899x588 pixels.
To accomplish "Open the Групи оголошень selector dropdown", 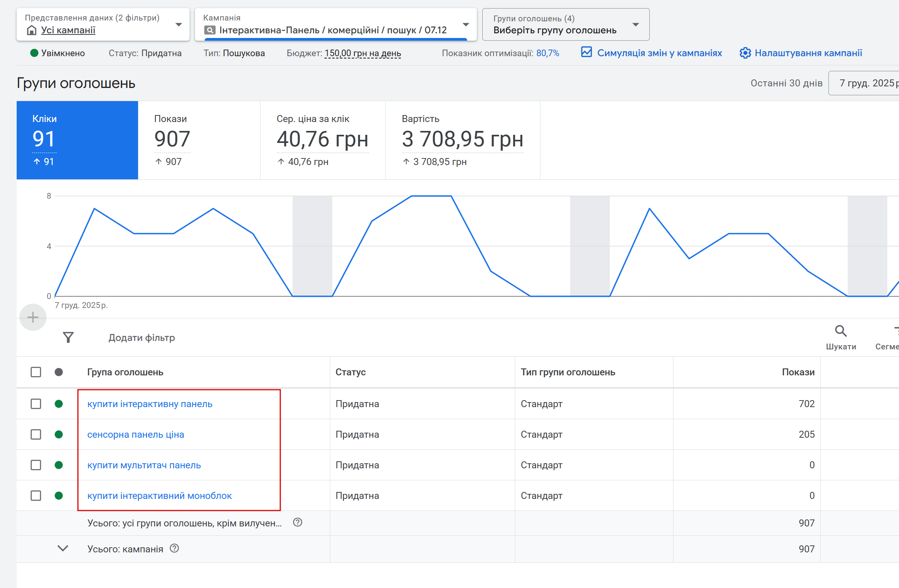I will [x=635, y=24].
